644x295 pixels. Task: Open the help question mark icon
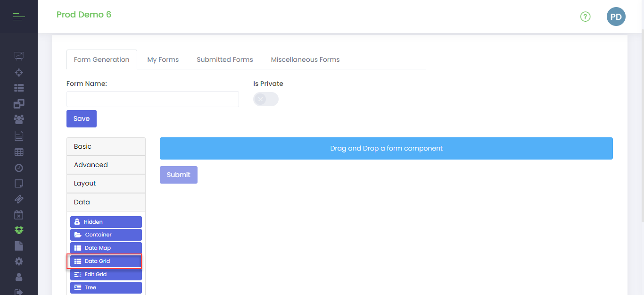585,17
